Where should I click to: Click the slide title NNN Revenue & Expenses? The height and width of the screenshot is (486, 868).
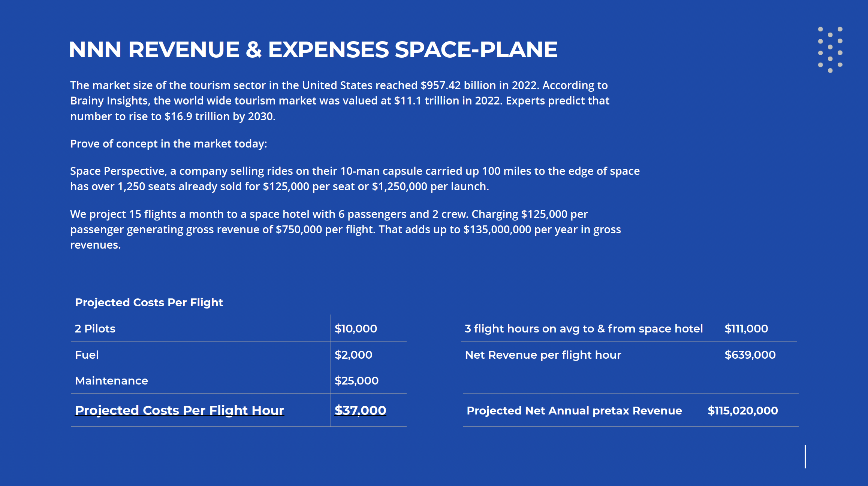(x=313, y=49)
